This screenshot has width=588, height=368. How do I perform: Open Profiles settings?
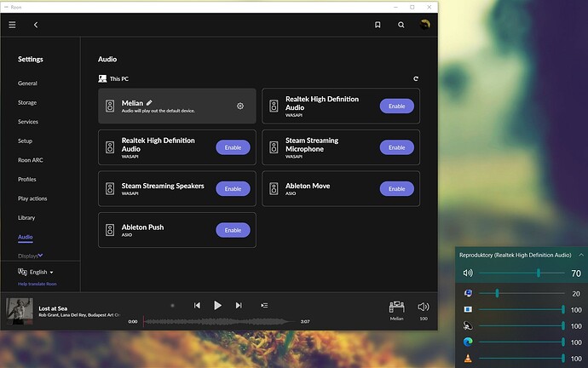pyautogui.click(x=26, y=179)
